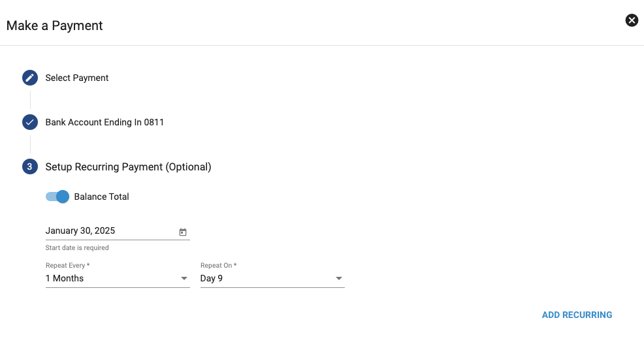This screenshot has width=644, height=348.
Task: Go to the Select Payment step
Action: point(77,78)
